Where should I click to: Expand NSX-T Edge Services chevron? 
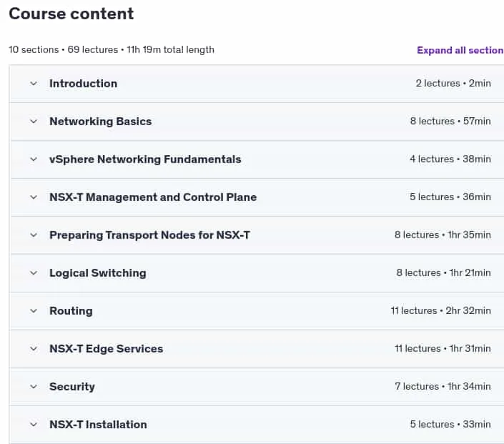click(x=34, y=349)
